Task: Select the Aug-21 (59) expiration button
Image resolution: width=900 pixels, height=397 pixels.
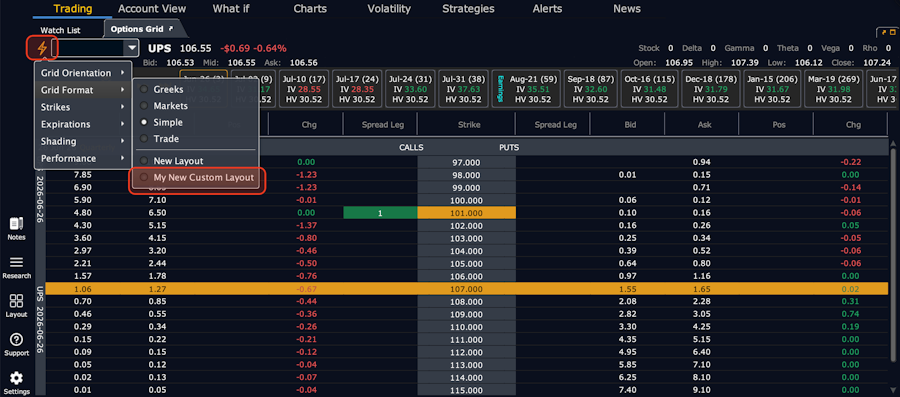Action: pos(531,89)
